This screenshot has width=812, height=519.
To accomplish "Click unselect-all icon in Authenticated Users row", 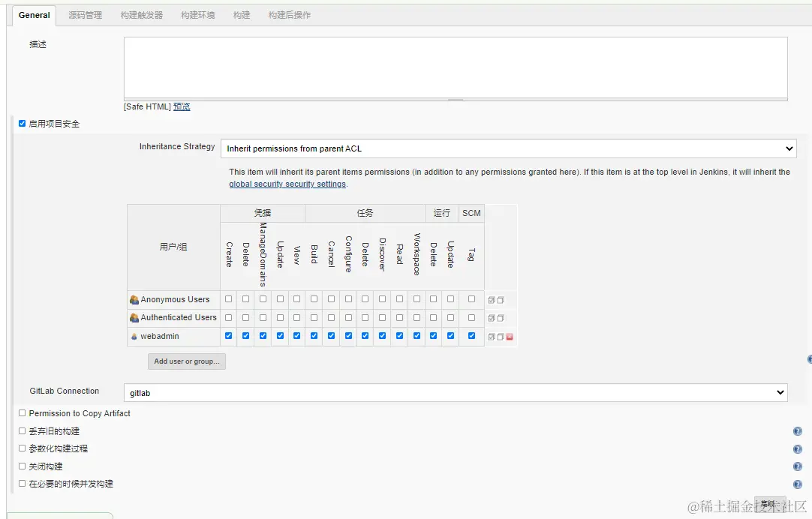I will [x=501, y=318].
